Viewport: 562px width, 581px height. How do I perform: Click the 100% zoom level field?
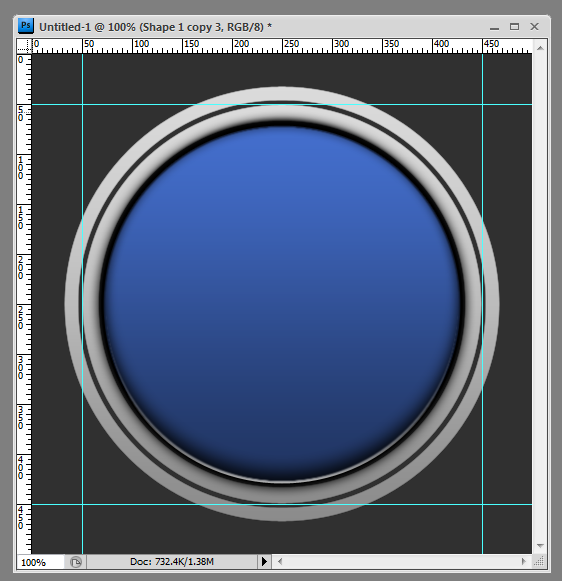pyautogui.click(x=40, y=562)
